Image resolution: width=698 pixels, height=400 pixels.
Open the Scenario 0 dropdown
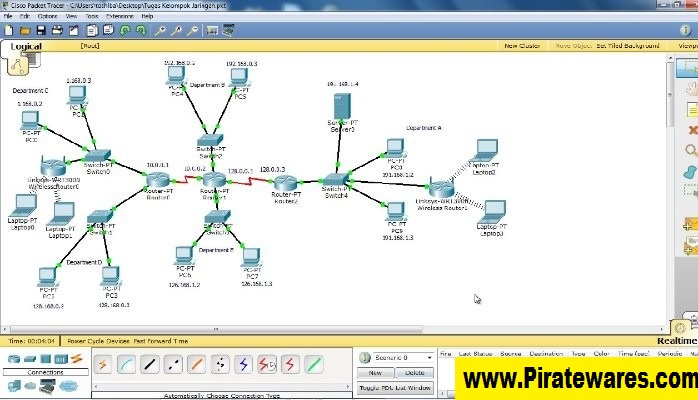pyautogui.click(x=398, y=357)
